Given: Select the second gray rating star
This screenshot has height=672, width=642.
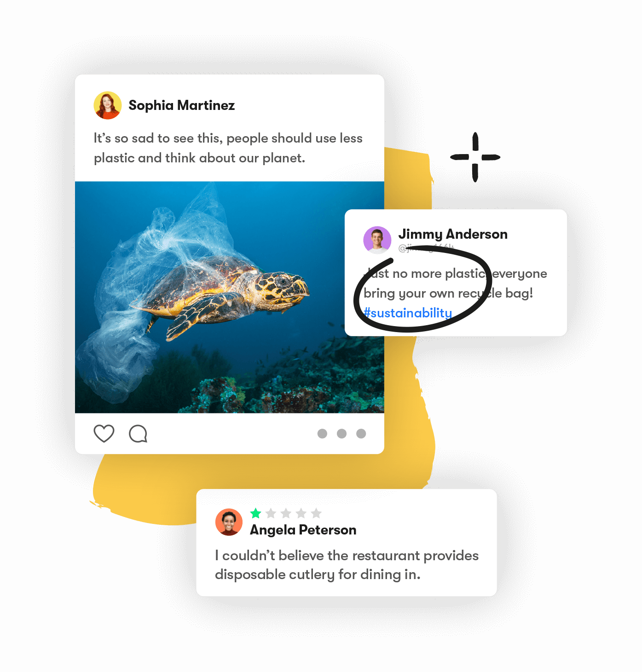Looking at the screenshot, I should tap(271, 513).
